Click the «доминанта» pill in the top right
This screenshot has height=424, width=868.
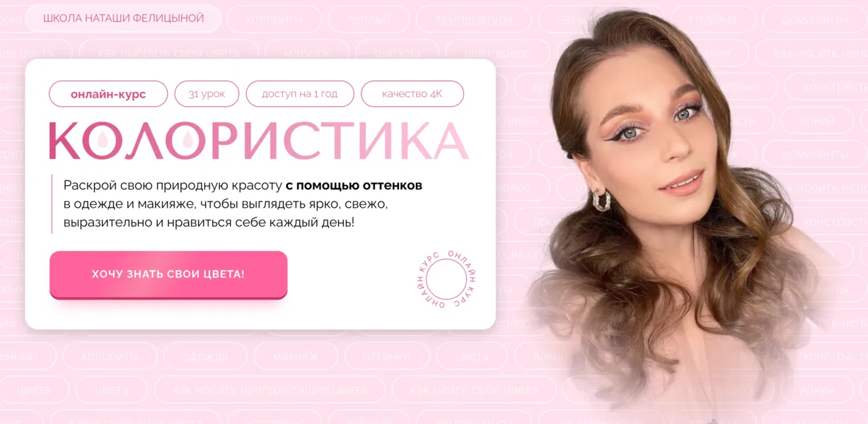(x=814, y=19)
